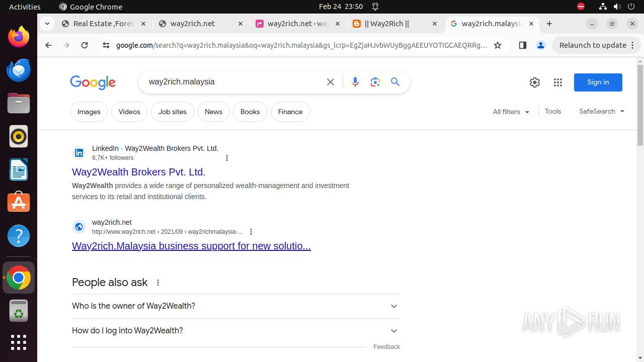Open the Help icon in dock
This screenshot has height=362, width=644.
[x=19, y=235]
